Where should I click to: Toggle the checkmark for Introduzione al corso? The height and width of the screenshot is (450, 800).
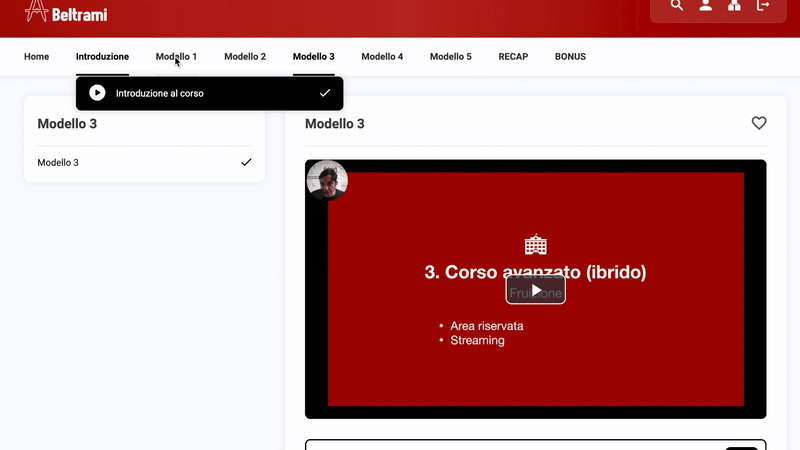(x=325, y=93)
